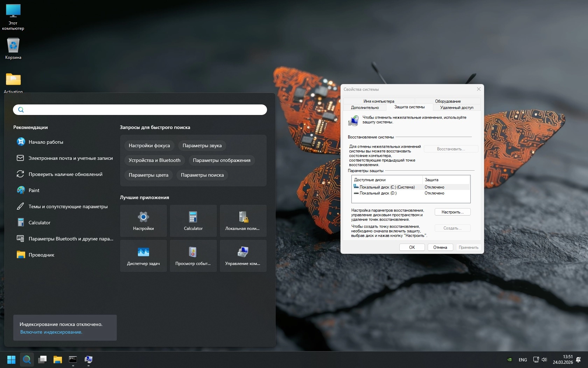Click the network icon in system tray
588x368 pixels.
coord(536,360)
